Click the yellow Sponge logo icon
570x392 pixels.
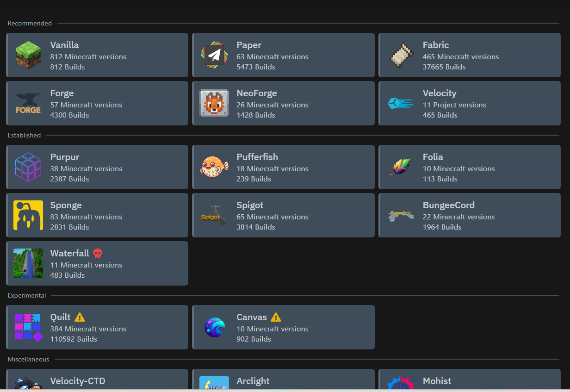[x=28, y=215]
